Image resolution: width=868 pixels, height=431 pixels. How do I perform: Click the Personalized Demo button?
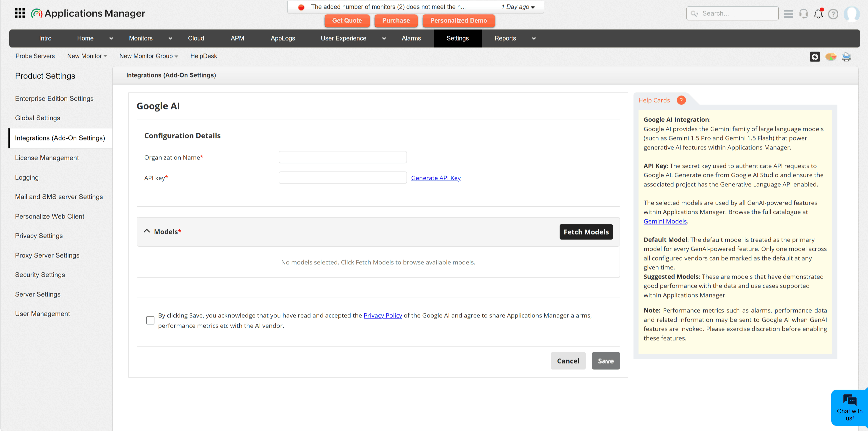[458, 21]
